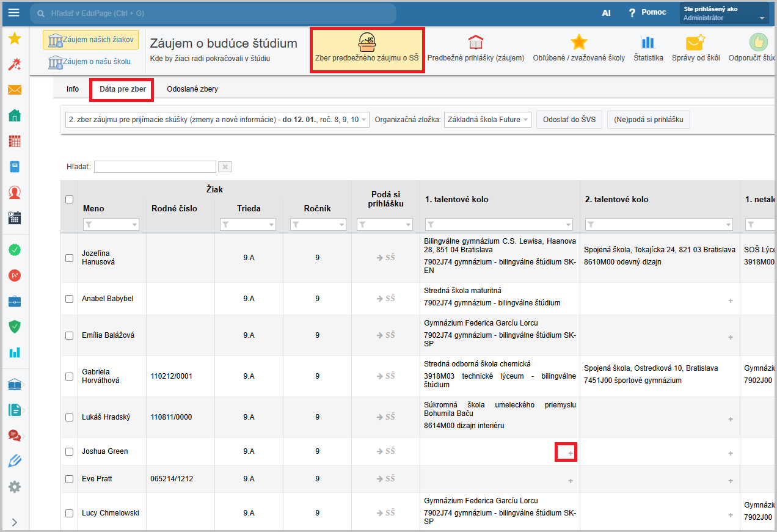Open the envelope messages sidebar icon
Viewport: 777px width, 532px height.
point(15,90)
